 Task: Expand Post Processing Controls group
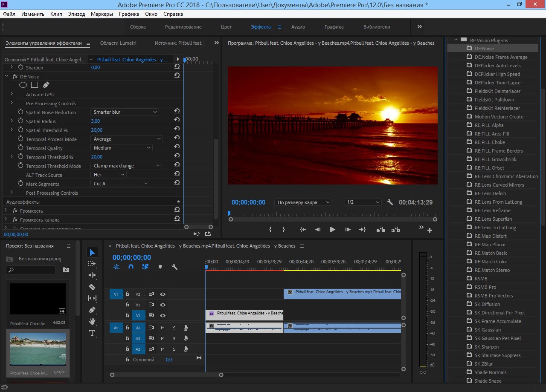click(x=12, y=193)
